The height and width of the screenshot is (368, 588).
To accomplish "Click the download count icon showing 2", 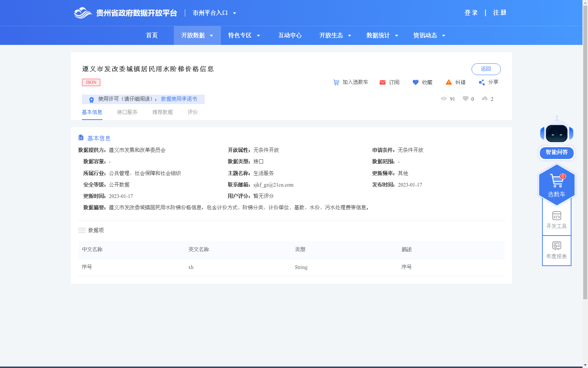I will coord(486,99).
